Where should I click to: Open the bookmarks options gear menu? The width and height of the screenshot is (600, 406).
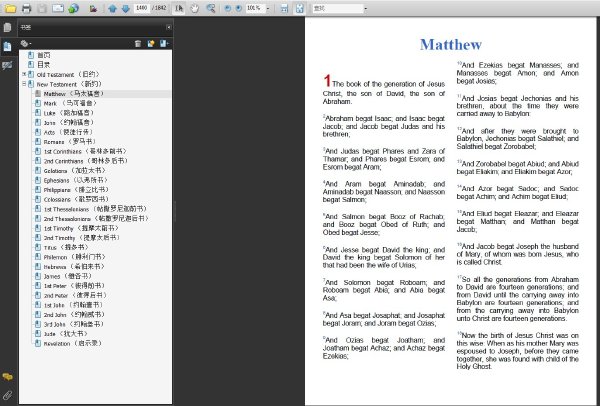pos(26,44)
